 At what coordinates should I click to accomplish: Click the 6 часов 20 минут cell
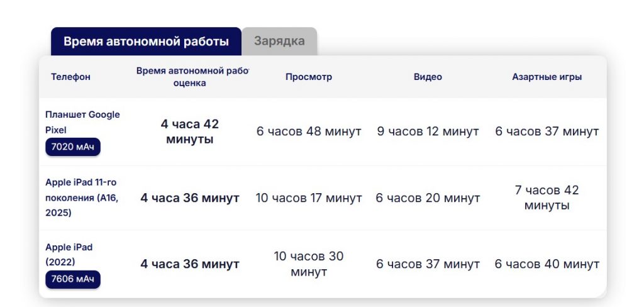[428, 198]
